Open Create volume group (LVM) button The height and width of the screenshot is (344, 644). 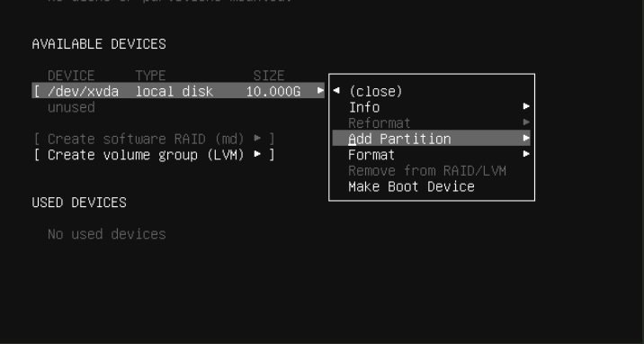pyautogui.click(x=153, y=155)
